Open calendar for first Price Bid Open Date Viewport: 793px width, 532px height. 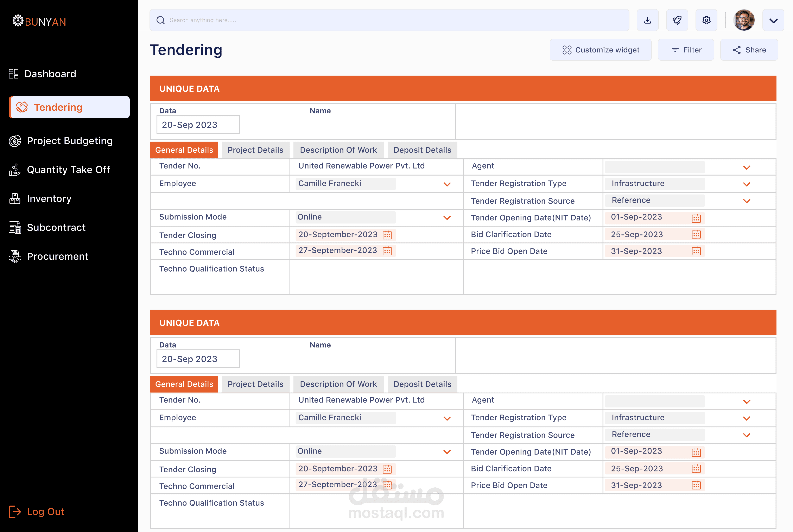(x=696, y=251)
